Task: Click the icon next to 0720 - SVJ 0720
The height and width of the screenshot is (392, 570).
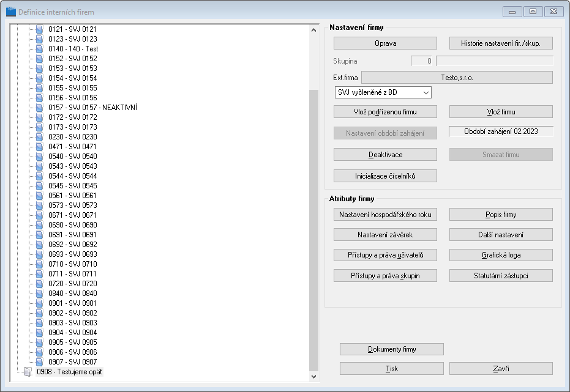Action: (39, 284)
